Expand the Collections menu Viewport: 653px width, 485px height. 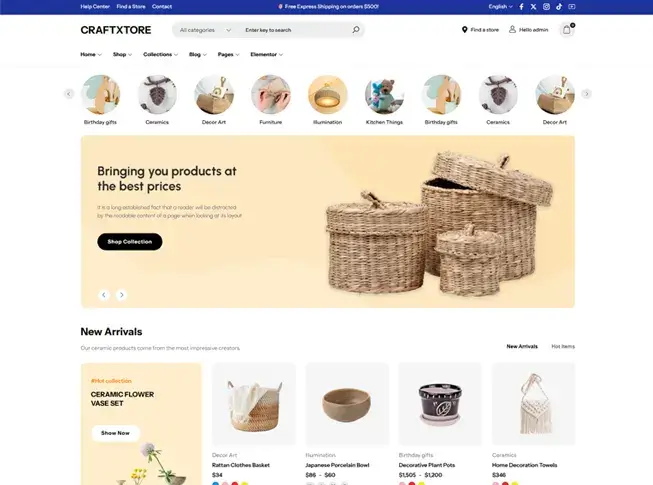pos(160,55)
